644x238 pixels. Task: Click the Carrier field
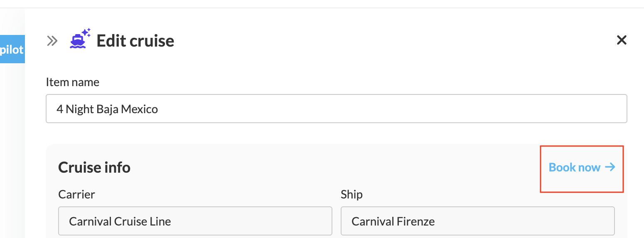(x=195, y=221)
